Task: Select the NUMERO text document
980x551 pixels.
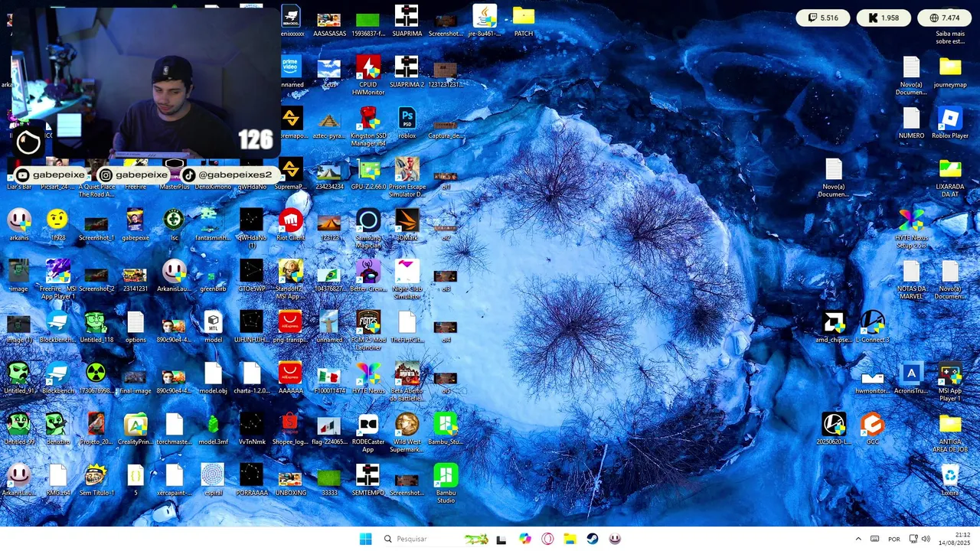Action: (911, 122)
